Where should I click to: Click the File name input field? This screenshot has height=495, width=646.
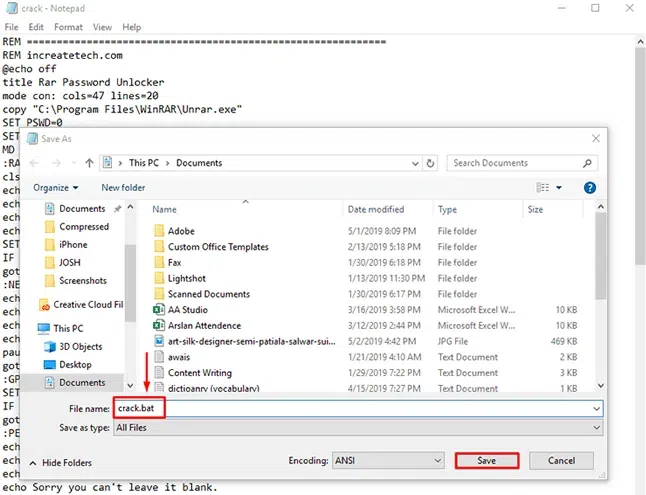coord(358,409)
